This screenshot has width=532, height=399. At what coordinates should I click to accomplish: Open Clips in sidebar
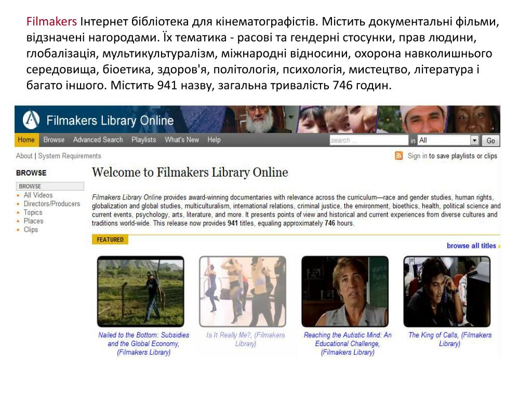click(31, 230)
